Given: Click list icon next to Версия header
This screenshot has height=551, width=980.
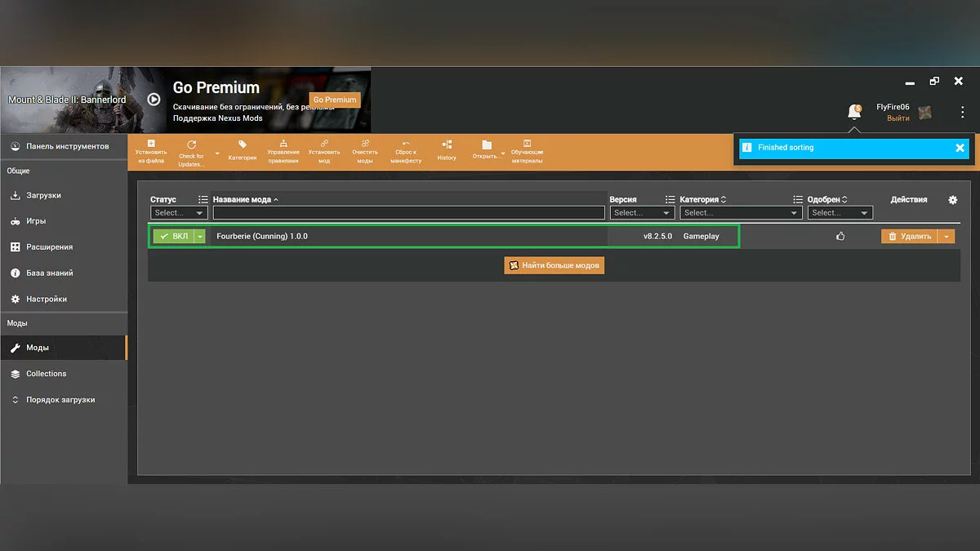Looking at the screenshot, I should [670, 199].
